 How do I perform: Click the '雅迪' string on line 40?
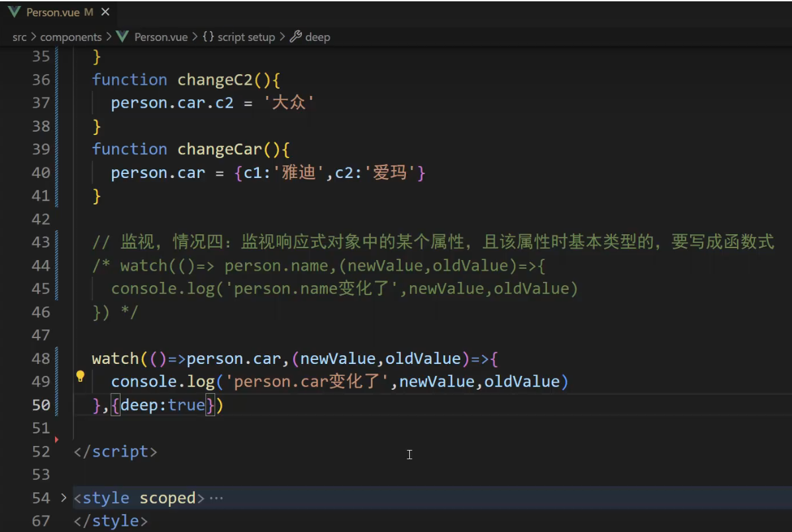299,173
